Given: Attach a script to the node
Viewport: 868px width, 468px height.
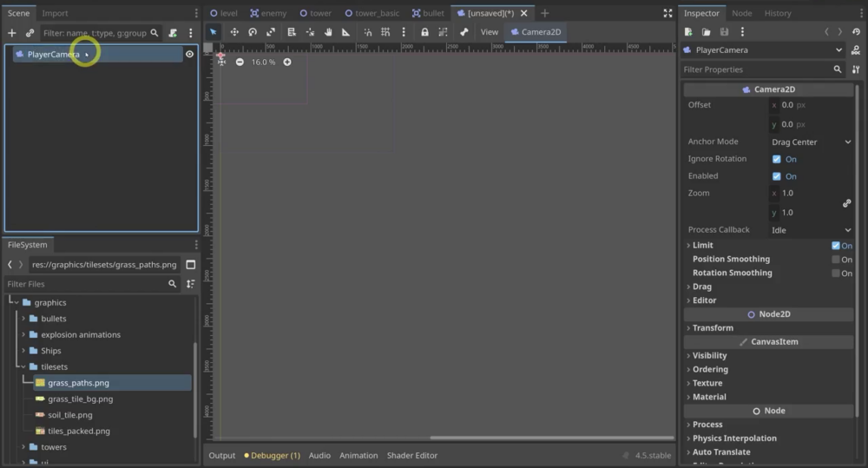Looking at the screenshot, I should pos(173,33).
